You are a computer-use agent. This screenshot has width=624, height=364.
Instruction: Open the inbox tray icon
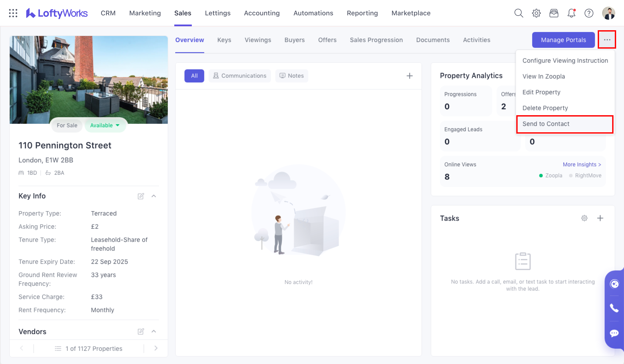[554, 13]
